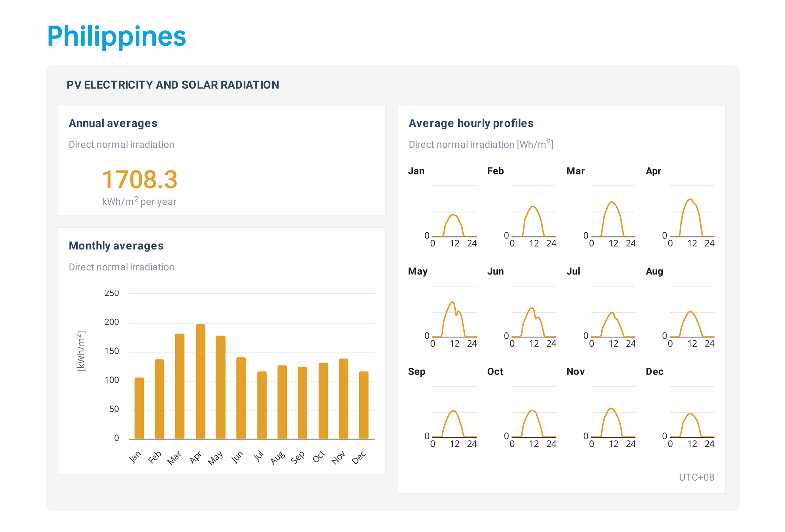Select the Apr hourly profile chart
This screenshot has height=532, width=785.
pyautogui.click(x=691, y=216)
